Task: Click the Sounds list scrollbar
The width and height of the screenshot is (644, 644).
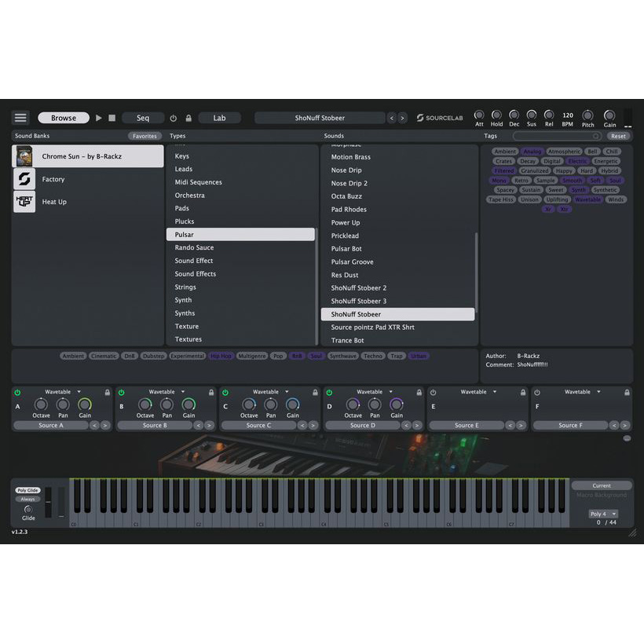Action: [x=477, y=271]
